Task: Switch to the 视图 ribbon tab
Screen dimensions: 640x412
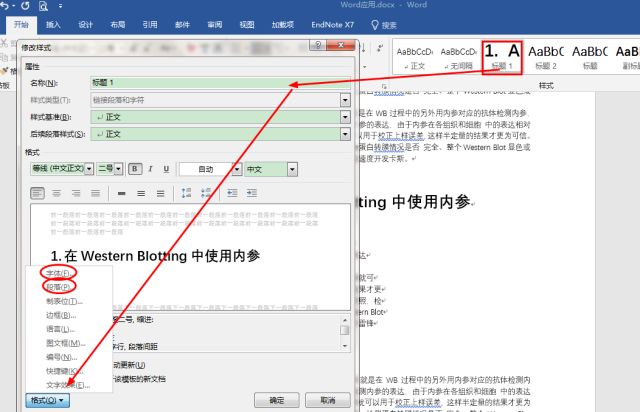Action: pyautogui.click(x=247, y=25)
